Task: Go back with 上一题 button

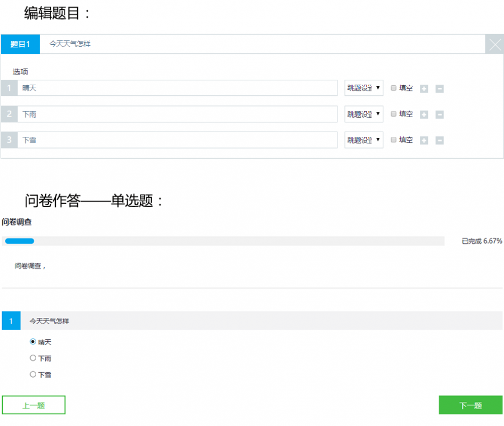Action: click(34, 405)
